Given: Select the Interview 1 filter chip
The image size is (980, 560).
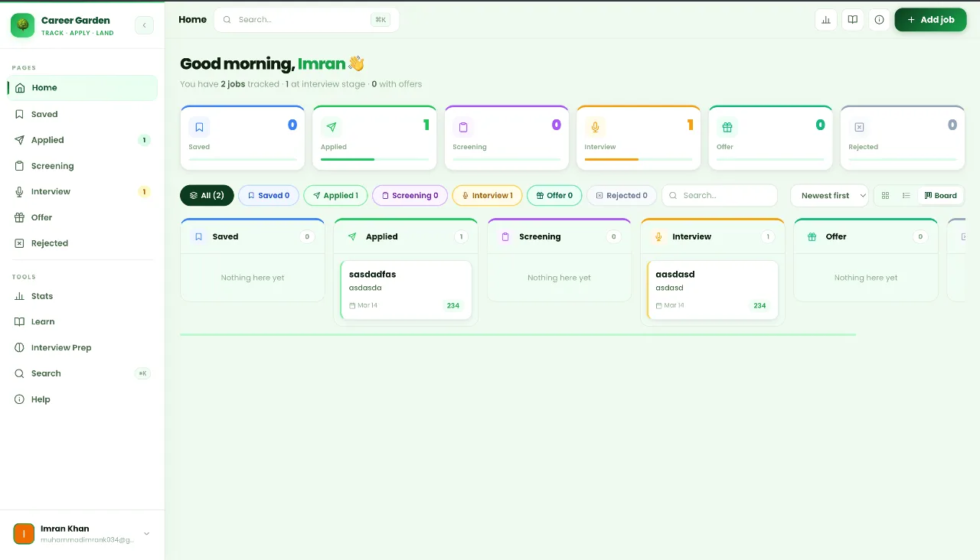Looking at the screenshot, I should 487,196.
